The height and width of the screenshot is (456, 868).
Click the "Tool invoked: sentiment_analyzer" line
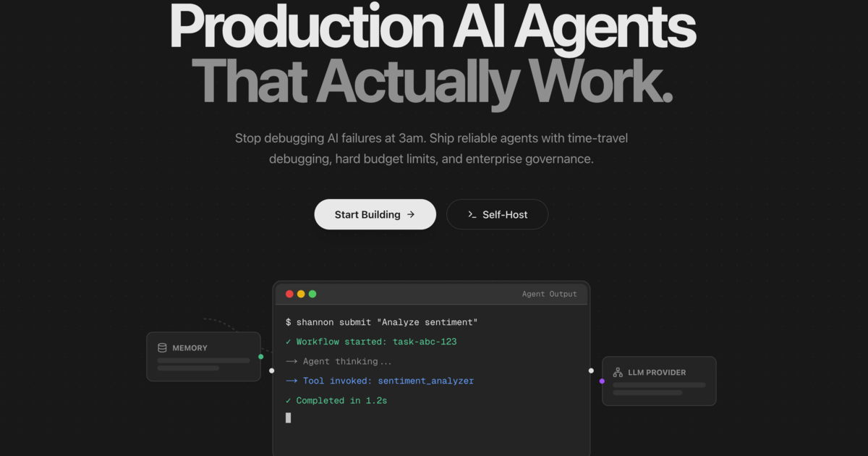coord(380,381)
